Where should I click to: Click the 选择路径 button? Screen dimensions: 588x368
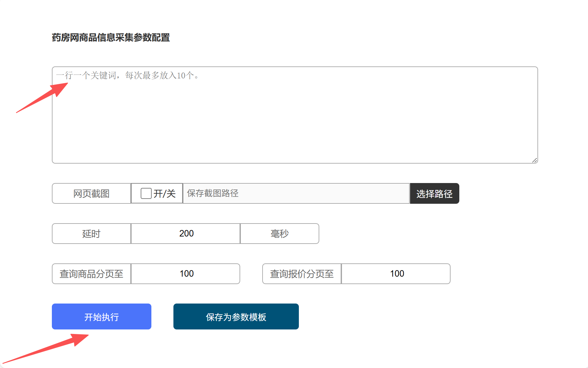tap(434, 194)
